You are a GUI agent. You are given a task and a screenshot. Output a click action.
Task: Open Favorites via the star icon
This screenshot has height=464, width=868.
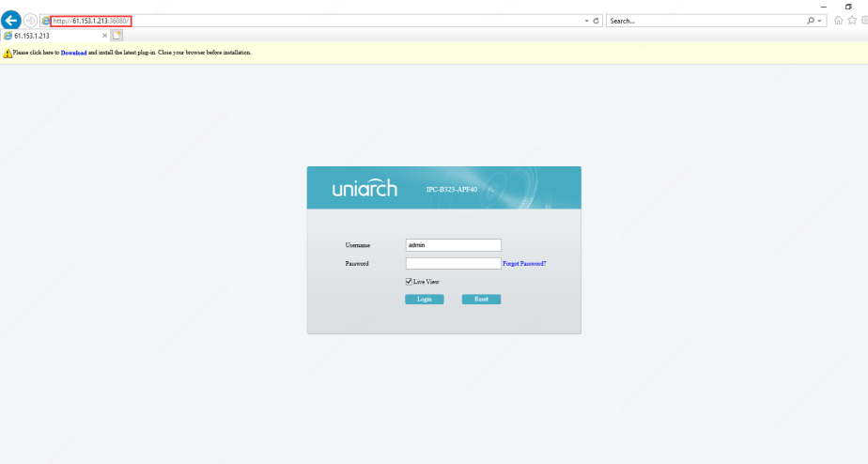853,21
